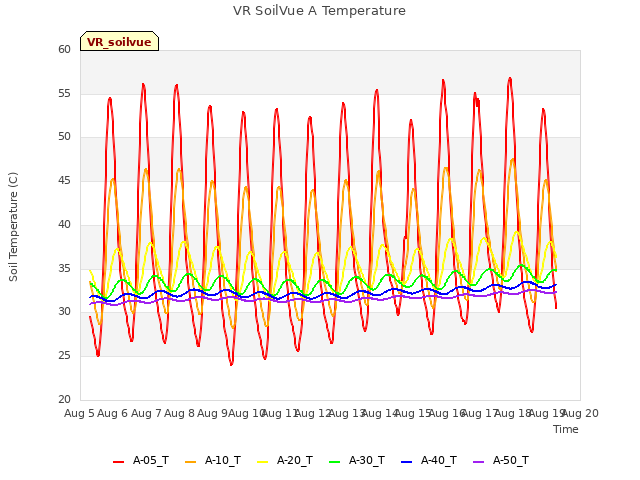Click the 25 y-axis tick label
Image resolution: width=640 pixels, height=480 pixels.
tap(64, 356)
